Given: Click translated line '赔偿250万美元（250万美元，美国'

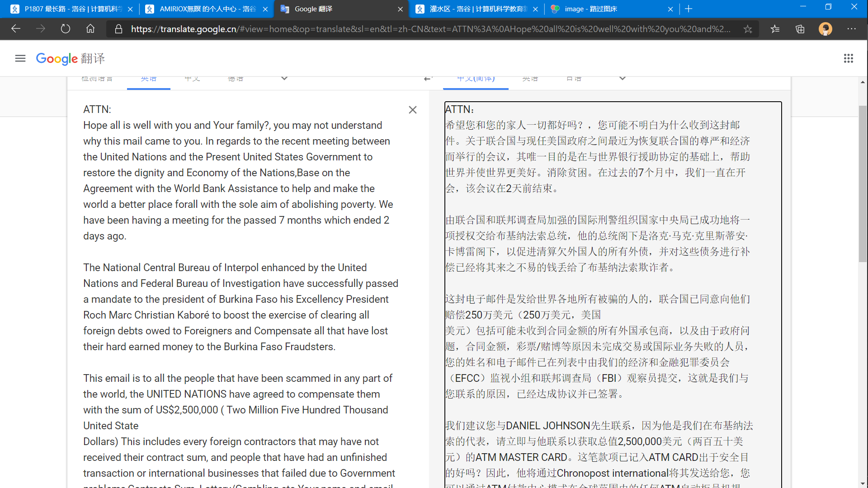Looking at the screenshot, I should (523, 315).
